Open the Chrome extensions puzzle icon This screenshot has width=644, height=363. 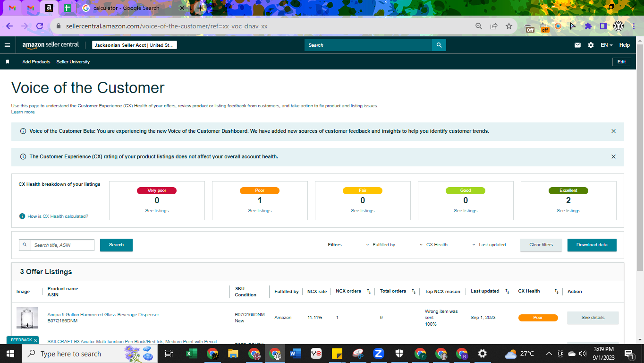[x=588, y=26]
